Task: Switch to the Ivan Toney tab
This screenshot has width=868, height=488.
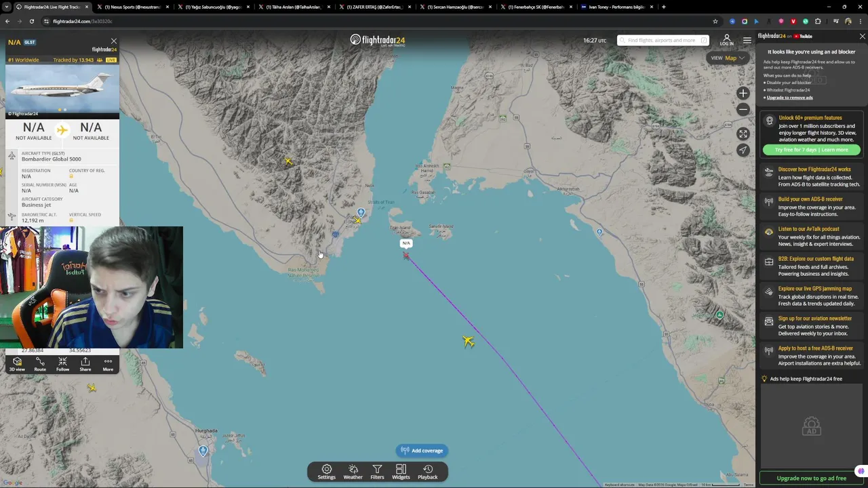Action: point(616,7)
